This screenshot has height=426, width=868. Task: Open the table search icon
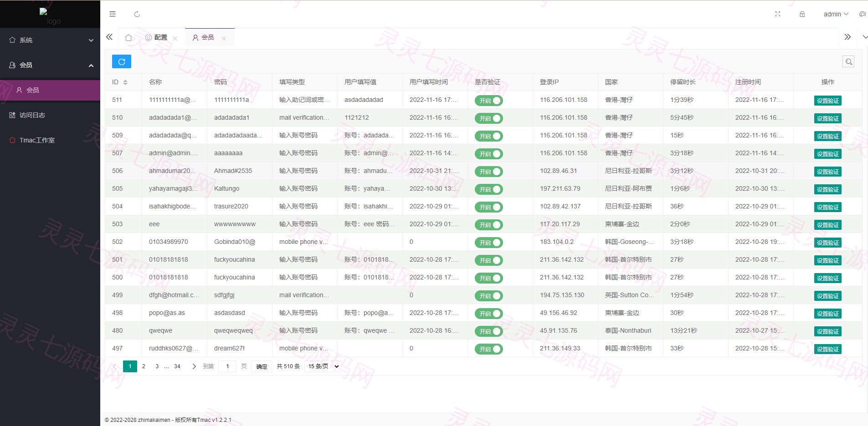[x=848, y=61]
